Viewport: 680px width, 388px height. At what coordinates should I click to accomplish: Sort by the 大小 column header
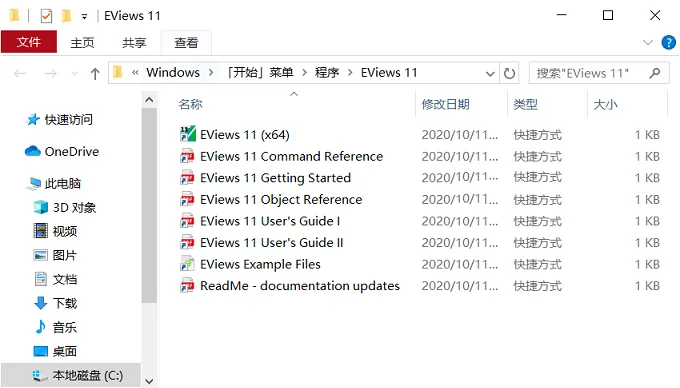(x=605, y=104)
